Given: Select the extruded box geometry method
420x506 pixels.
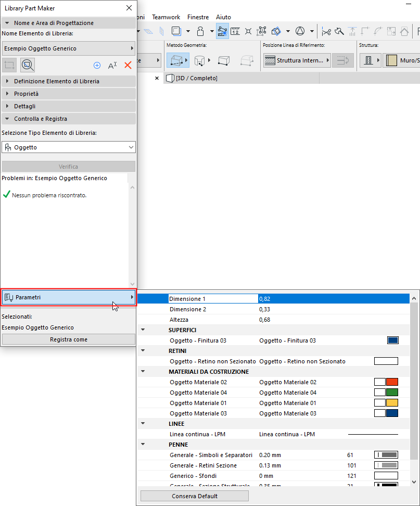Looking at the screenshot, I should [x=177, y=60].
